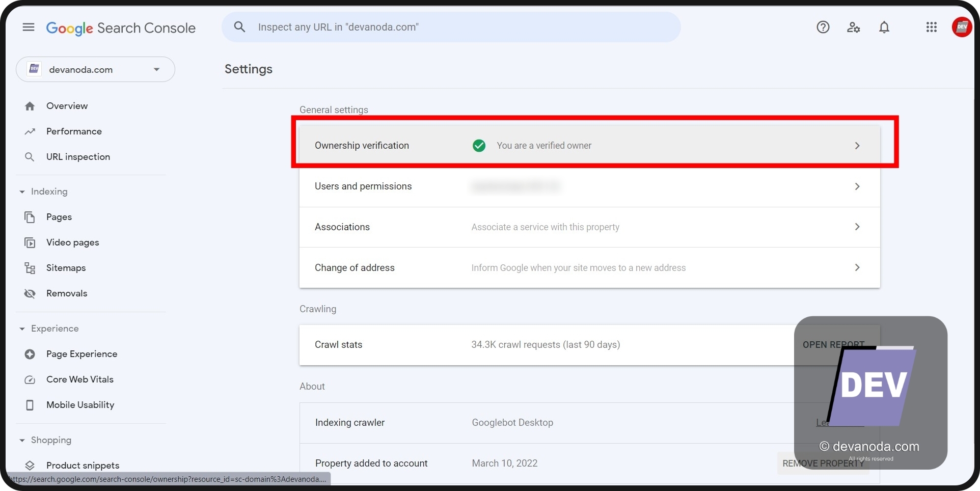The width and height of the screenshot is (980, 491).
Task: Click '34.3K crawl requests' text
Action: coord(546,345)
